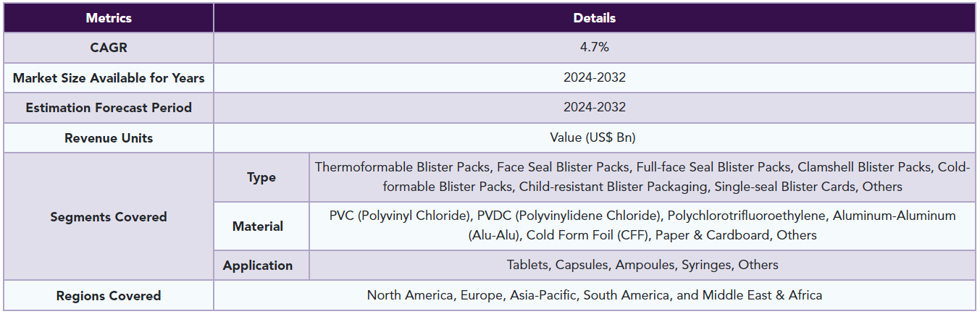Select the CAGR row label

109,48
